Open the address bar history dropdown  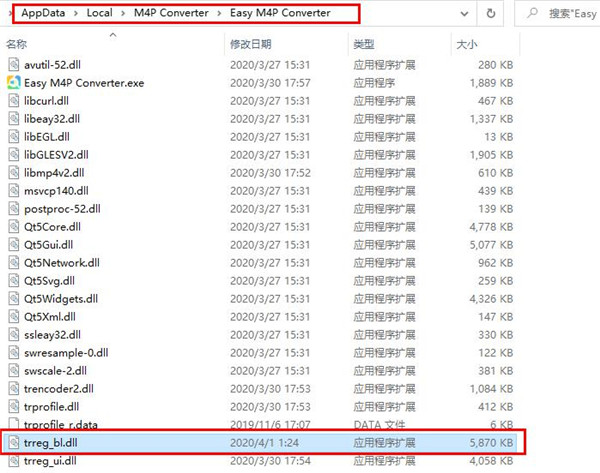[x=464, y=14]
